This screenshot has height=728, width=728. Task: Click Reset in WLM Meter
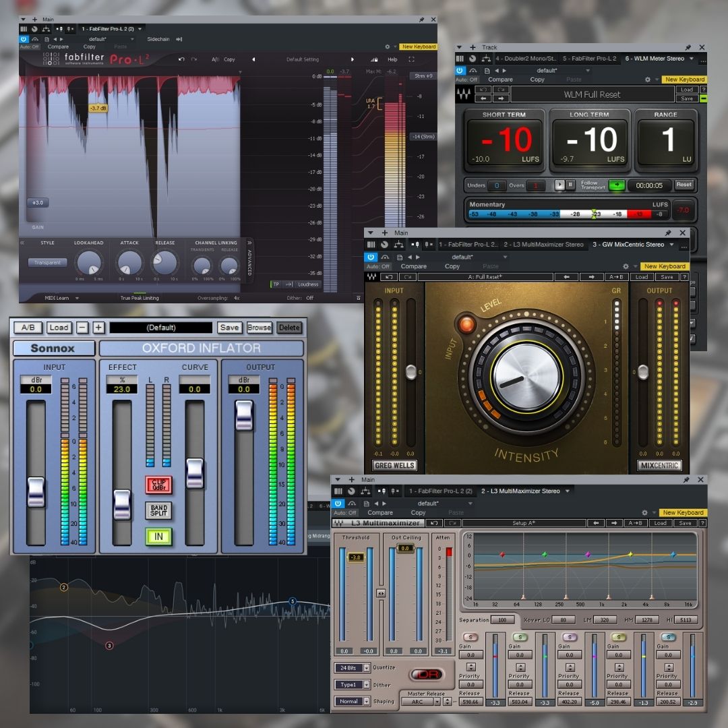[684, 185]
